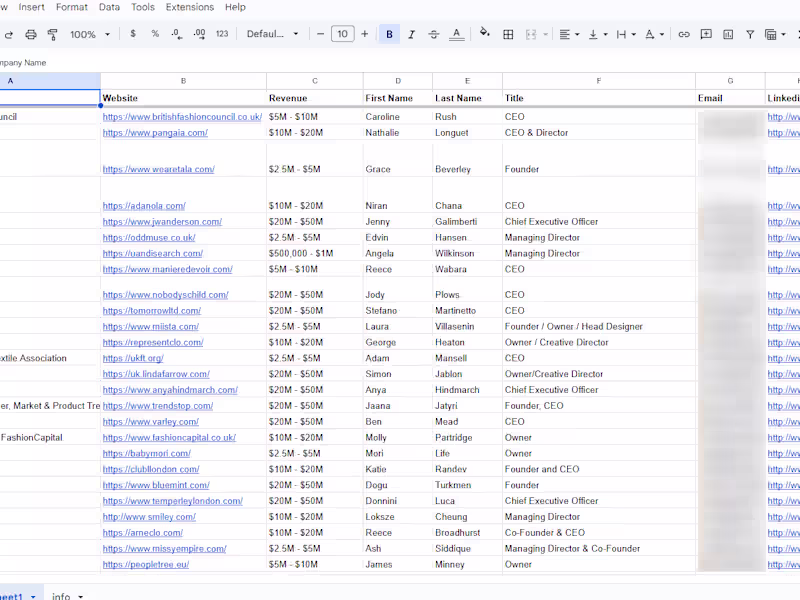800x600 pixels.
Task: Open the zoom 100% dropdown
Action: point(89,34)
